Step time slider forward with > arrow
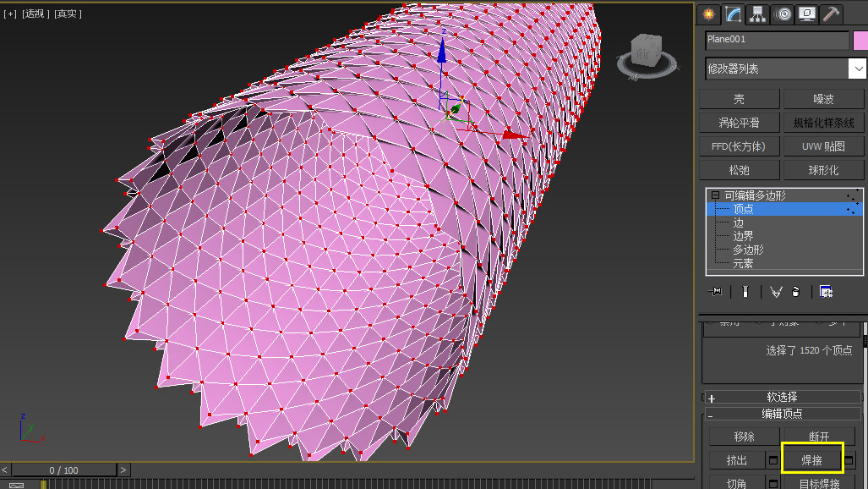Screen dimensions: 868x489 pyautogui.click(x=123, y=470)
